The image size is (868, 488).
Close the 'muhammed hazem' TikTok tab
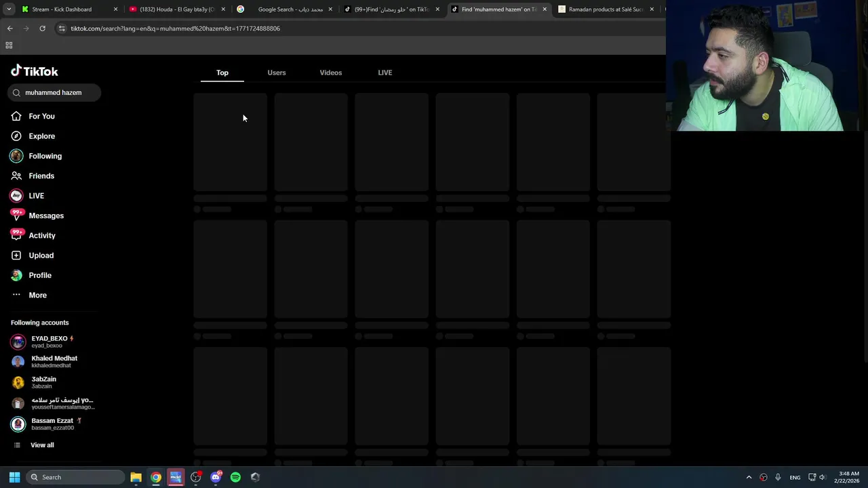(x=545, y=9)
